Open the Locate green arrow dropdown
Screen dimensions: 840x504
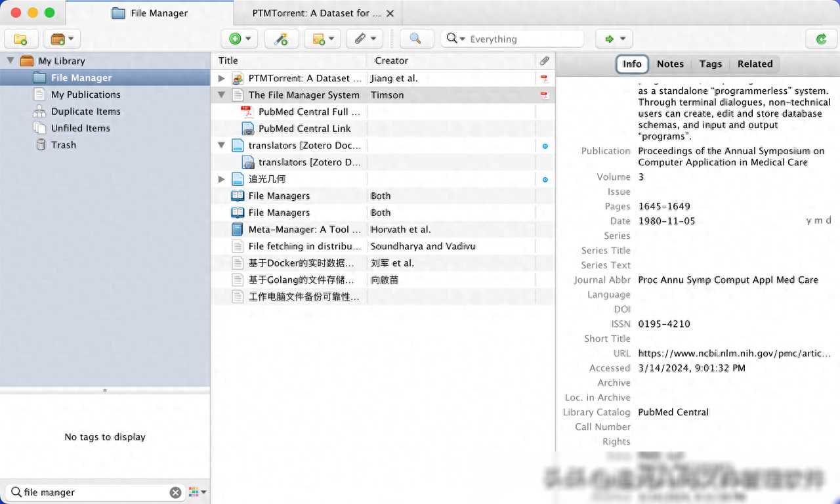coord(614,39)
